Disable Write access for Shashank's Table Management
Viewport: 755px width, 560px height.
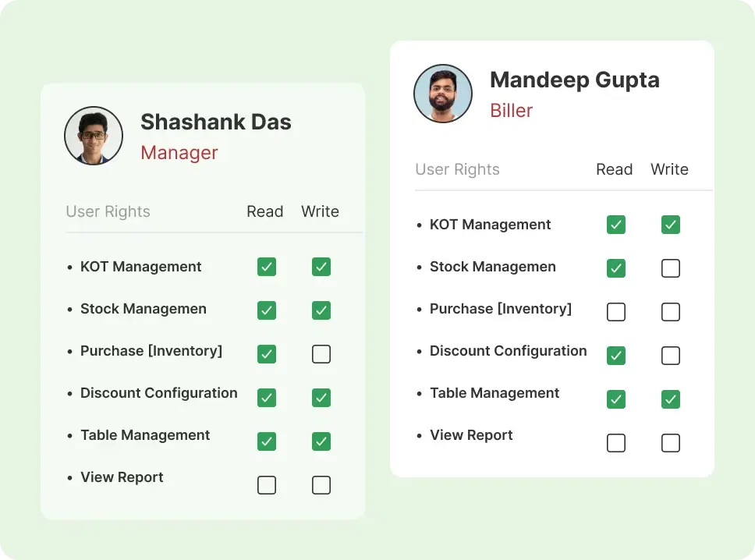(x=321, y=441)
